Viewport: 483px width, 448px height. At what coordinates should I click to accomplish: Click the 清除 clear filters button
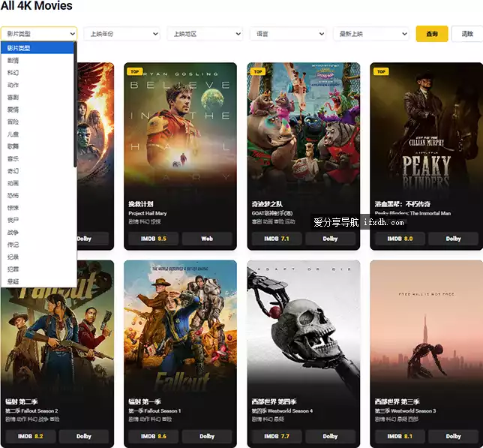pos(467,34)
